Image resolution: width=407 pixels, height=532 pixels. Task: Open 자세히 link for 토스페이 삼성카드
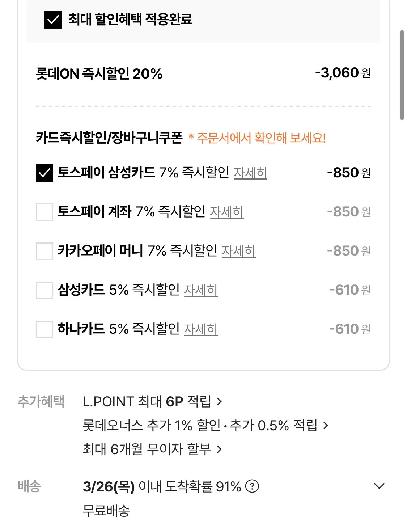pyautogui.click(x=250, y=173)
